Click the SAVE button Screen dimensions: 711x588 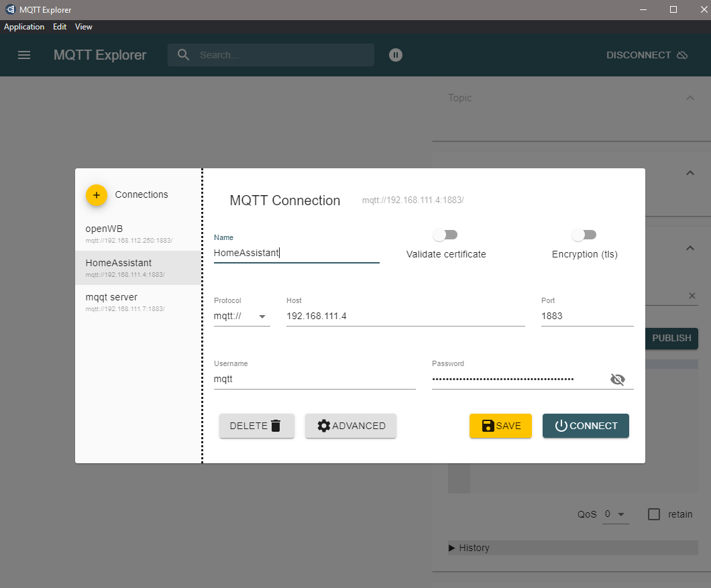(x=500, y=426)
